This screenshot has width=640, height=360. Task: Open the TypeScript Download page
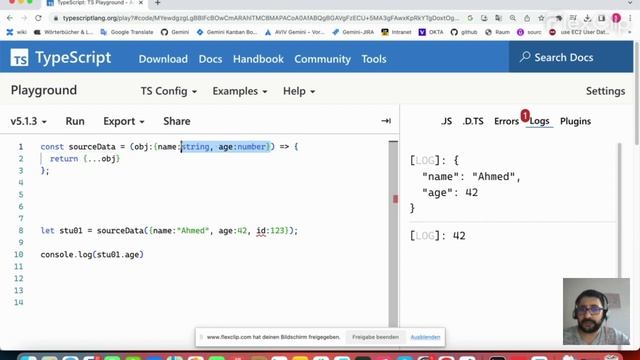(x=163, y=59)
